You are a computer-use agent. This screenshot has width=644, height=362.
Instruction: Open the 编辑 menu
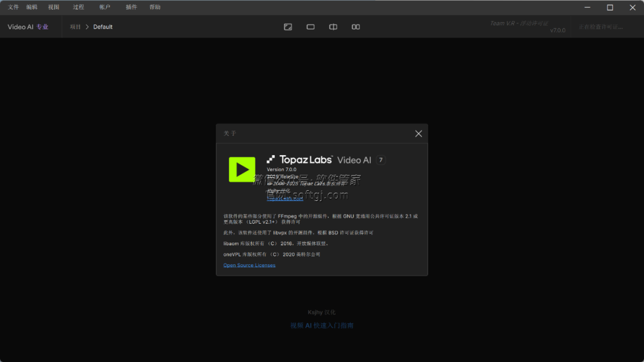(32, 7)
